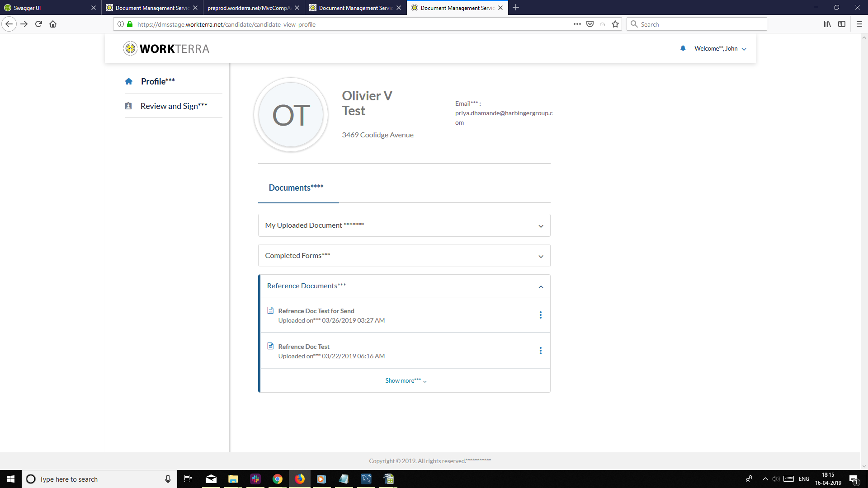Open the page actions three-dot menu
This screenshot has height=488, width=868.
click(577, 24)
